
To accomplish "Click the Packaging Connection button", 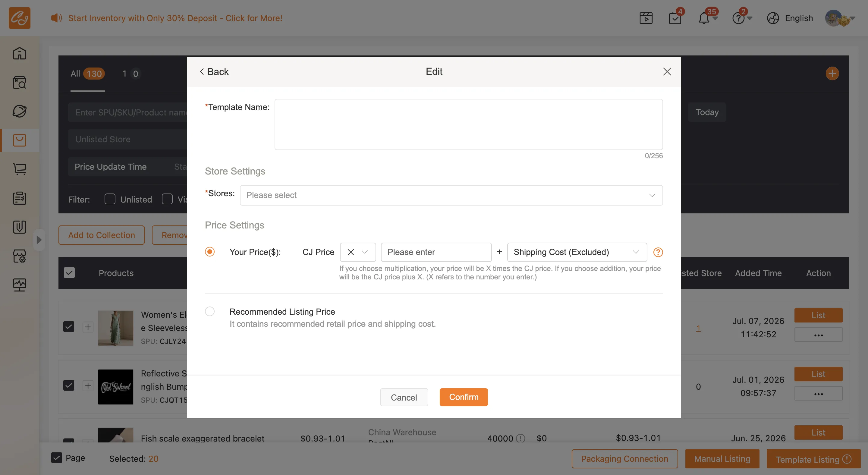I will 624,459.
